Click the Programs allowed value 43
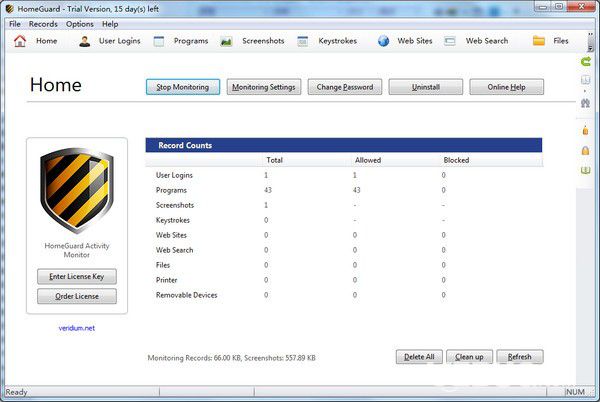Screen dimensions: 600x402 (x=357, y=190)
